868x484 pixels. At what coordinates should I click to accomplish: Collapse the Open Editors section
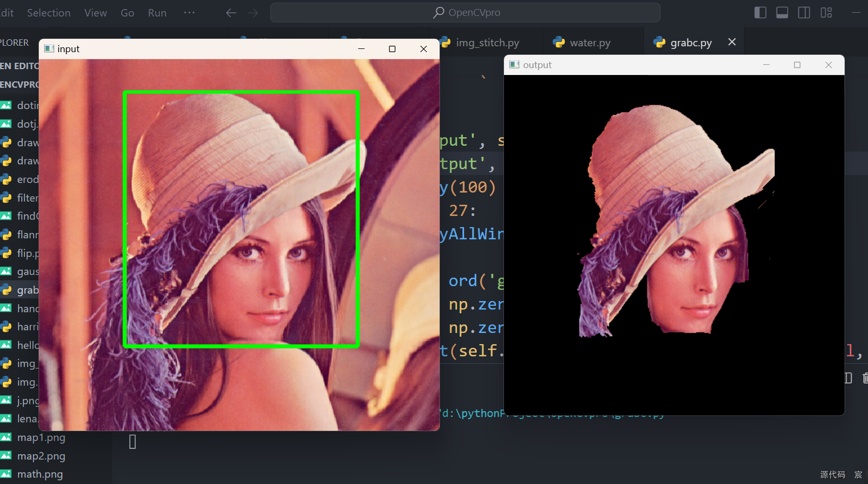(19, 66)
